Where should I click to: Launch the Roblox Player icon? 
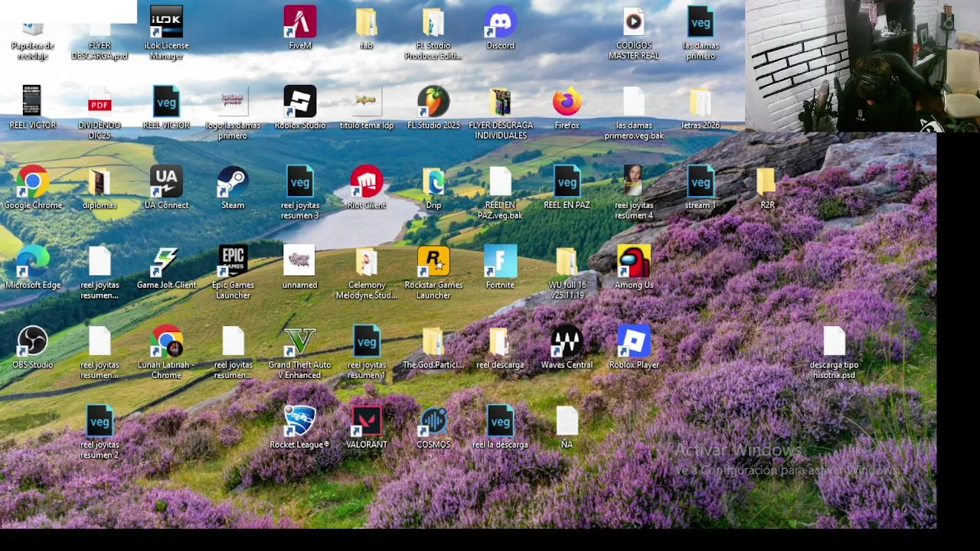tap(633, 341)
